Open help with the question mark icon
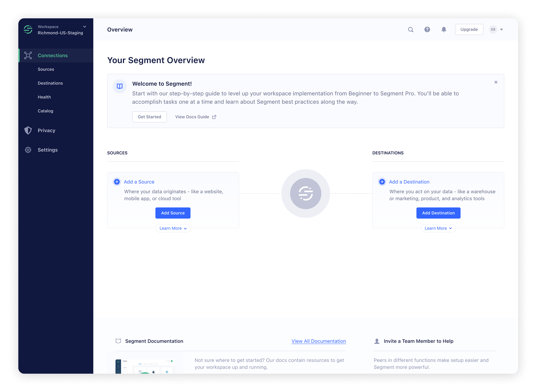Viewport: 535px width, 392px height. [427, 29]
